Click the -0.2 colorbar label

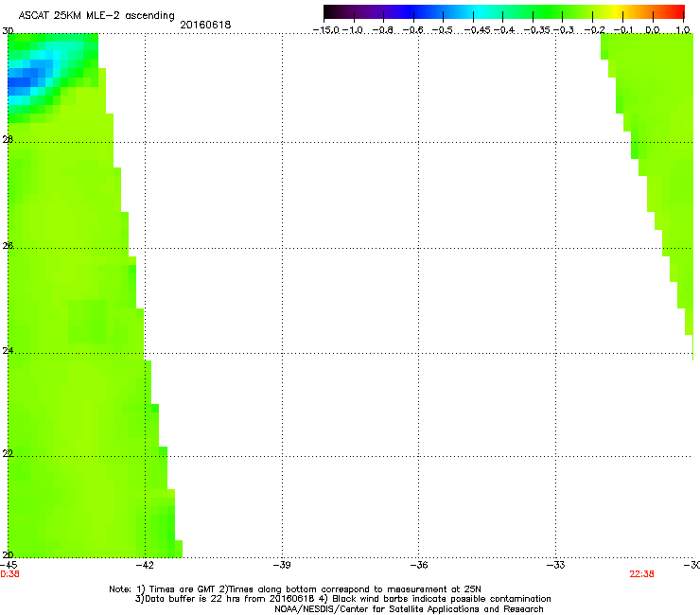coord(594,30)
